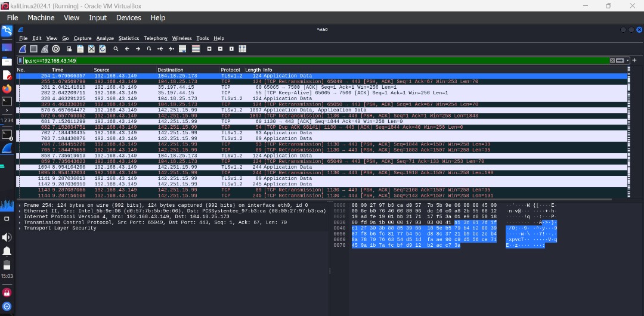Image resolution: width=644 pixels, height=316 pixels.
Task: Click the volume speaker panel icon
Action: pyautogui.click(x=7, y=237)
